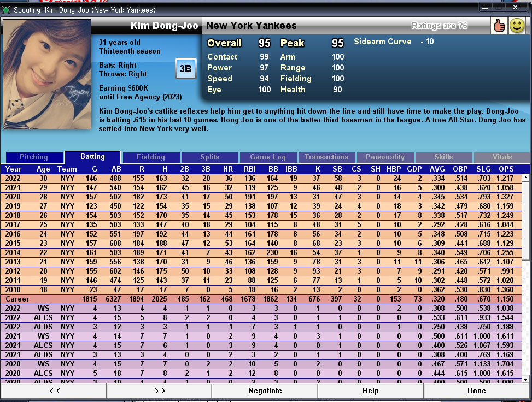The height and width of the screenshot is (402, 532).
Task: Click the Thirteenth season text
Action: tap(130, 51)
